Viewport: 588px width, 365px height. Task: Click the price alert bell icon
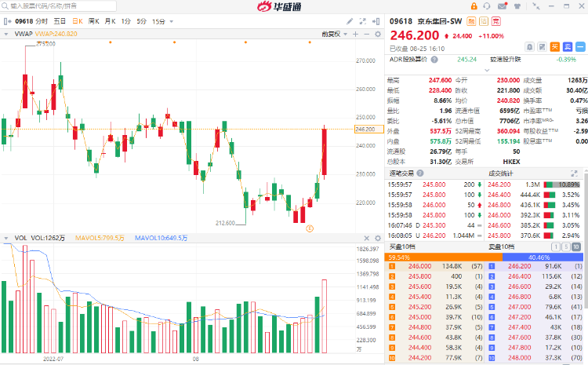(529, 47)
